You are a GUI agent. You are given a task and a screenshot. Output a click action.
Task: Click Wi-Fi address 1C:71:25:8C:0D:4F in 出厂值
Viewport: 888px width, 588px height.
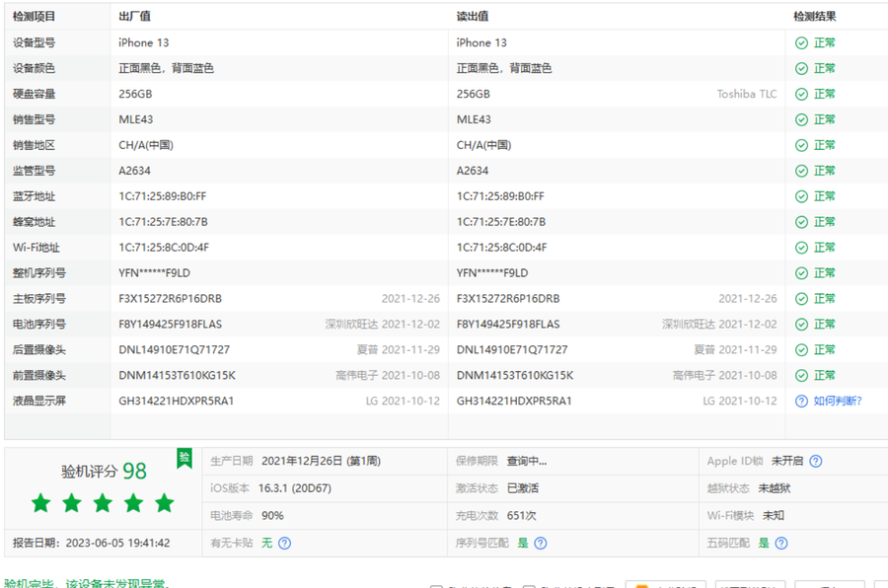[164, 248]
